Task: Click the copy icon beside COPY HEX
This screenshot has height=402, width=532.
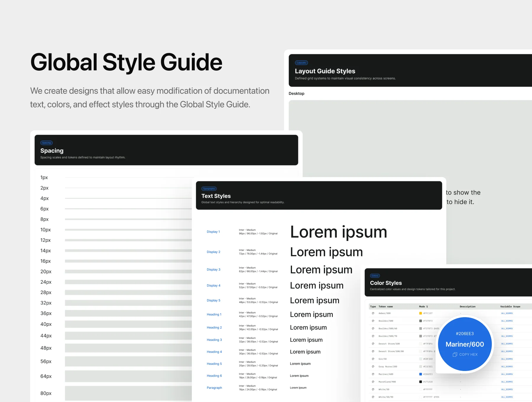Action: (455, 354)
